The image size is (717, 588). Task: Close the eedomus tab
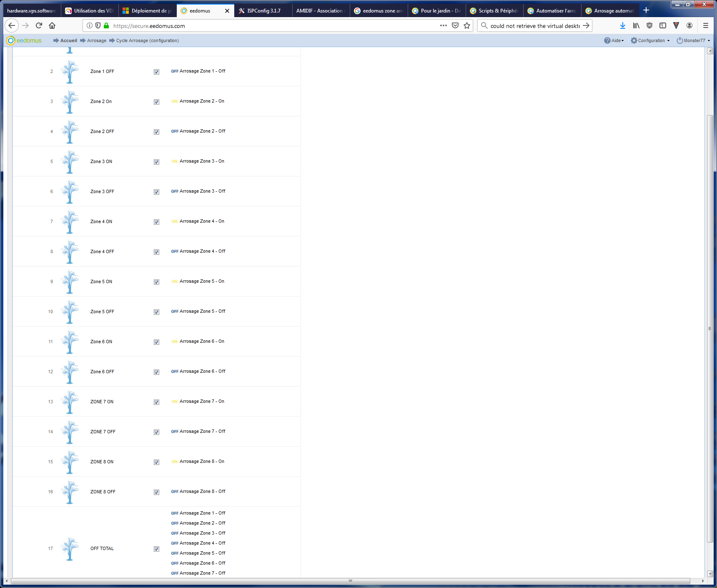coord(227,11)
